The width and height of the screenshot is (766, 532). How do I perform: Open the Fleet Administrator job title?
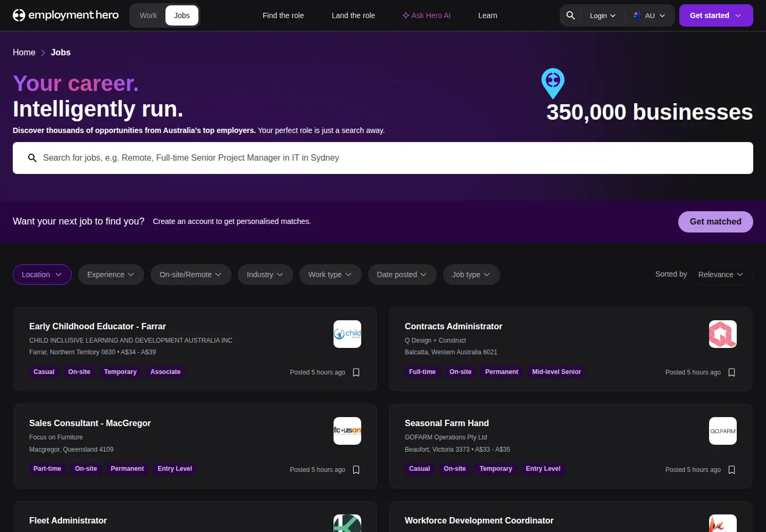click(68, 521)
